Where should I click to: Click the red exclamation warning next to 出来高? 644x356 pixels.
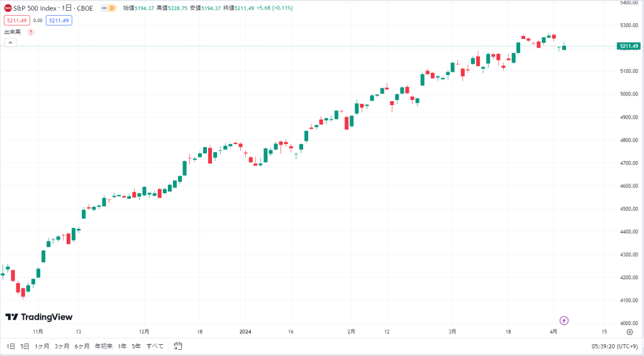pyautogui.click(x=31, y=32)
